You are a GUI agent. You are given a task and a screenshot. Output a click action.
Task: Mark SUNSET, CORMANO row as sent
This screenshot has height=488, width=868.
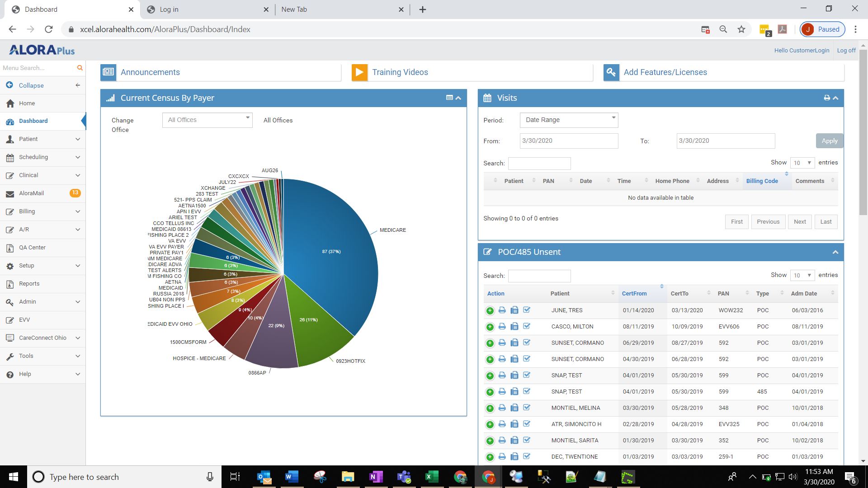pos(527,343)
